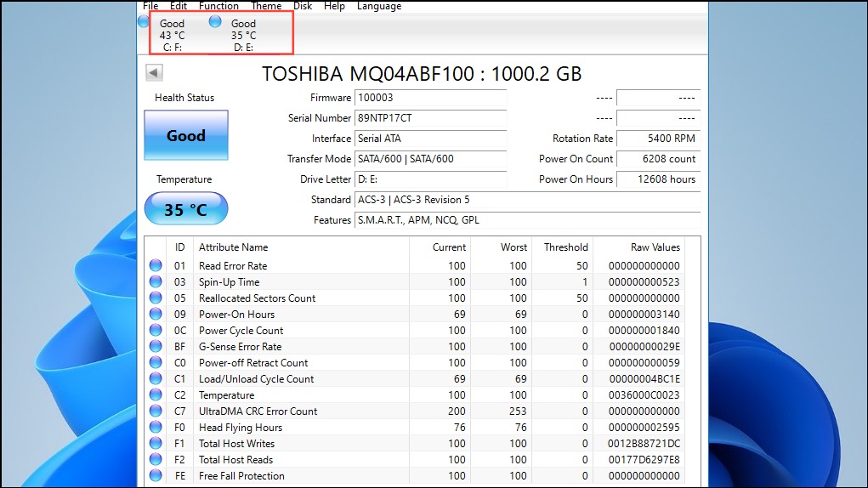This screenshot has width=868, height=488.
Task: Select the Read Error Rate attribute name
Action: coord(233,265)
